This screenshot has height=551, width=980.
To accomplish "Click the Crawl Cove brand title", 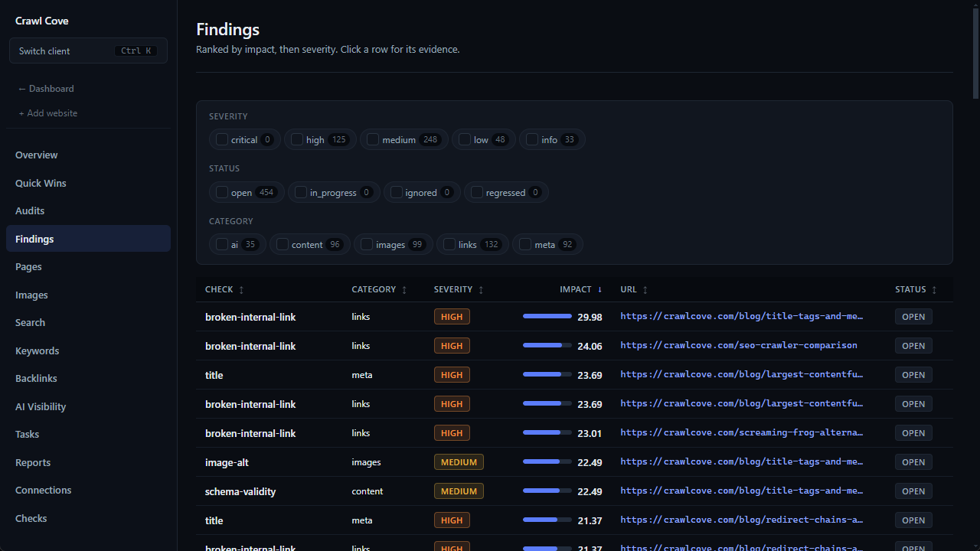I will click(42, 21).
